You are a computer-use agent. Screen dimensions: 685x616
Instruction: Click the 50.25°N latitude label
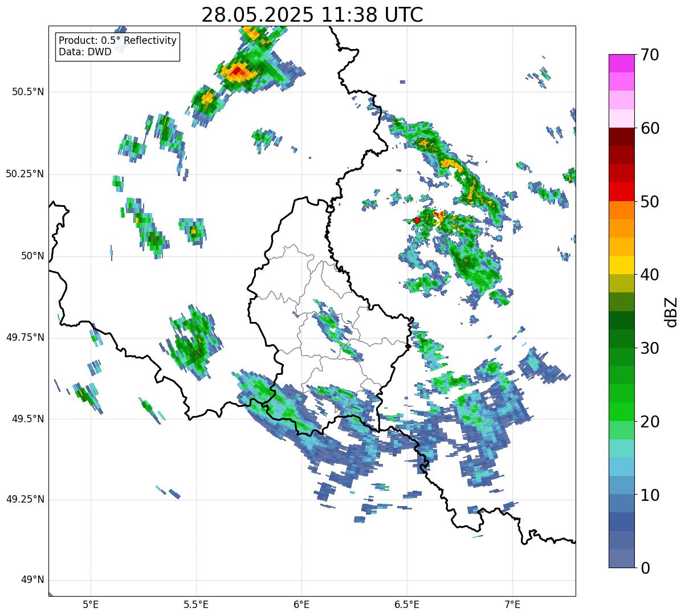point(25,174)
